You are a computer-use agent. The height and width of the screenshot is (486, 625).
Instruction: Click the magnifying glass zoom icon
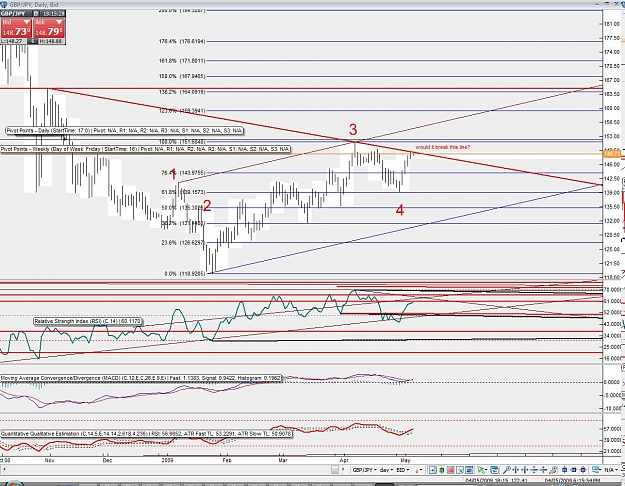coord(507,470)
